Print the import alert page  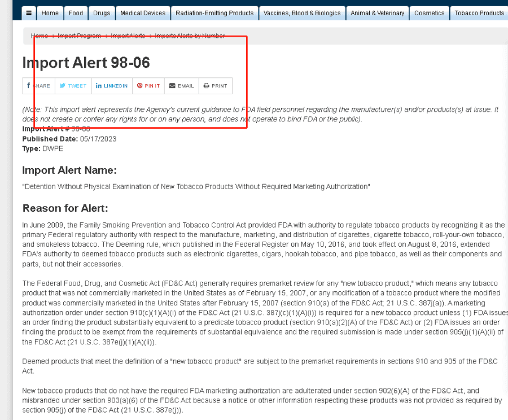click(215, 86)
